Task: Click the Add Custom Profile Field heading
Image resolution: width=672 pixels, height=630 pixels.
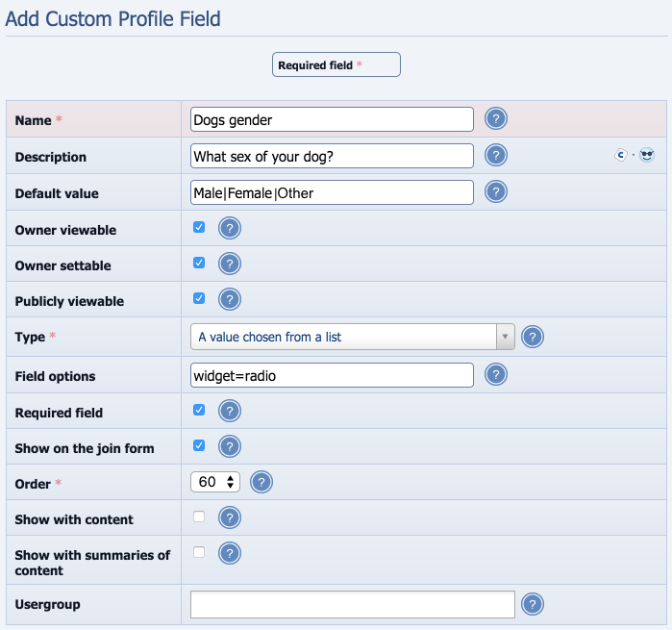Action: (x=112, y=19)
